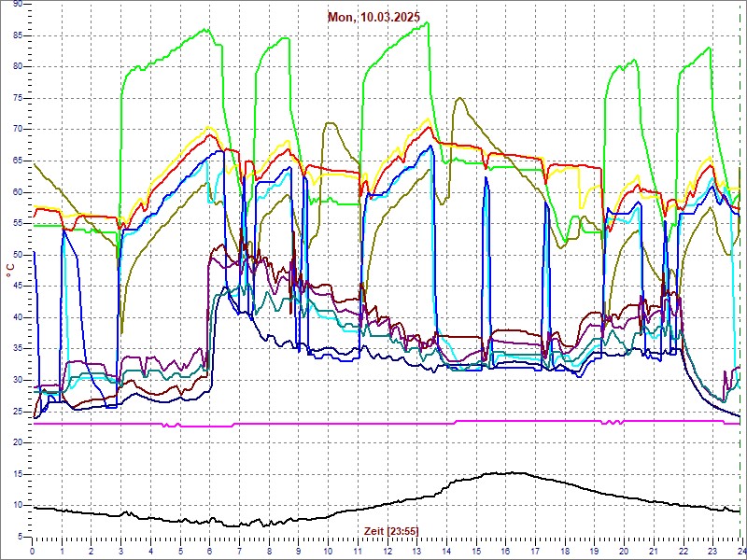Image resolution: width=747 pixels, height=560 pixels.
Task: Click the 60 y-axis label
Action: point(18,192)
